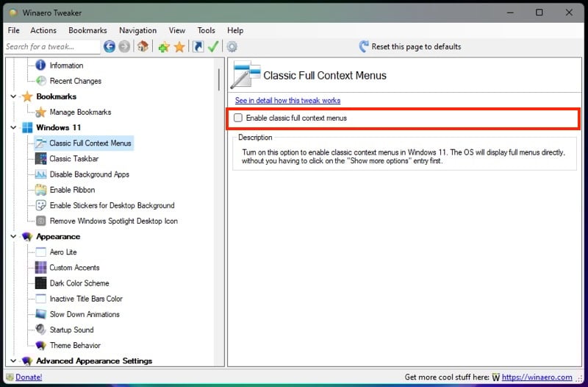Click the Enable Stickers smiley icon

click(x=40, y=205)
